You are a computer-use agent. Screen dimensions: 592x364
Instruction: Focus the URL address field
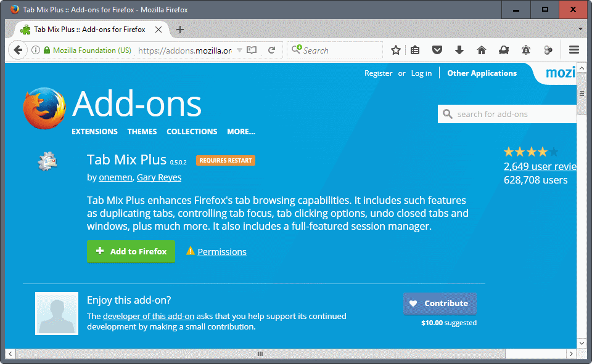(185, 50)
